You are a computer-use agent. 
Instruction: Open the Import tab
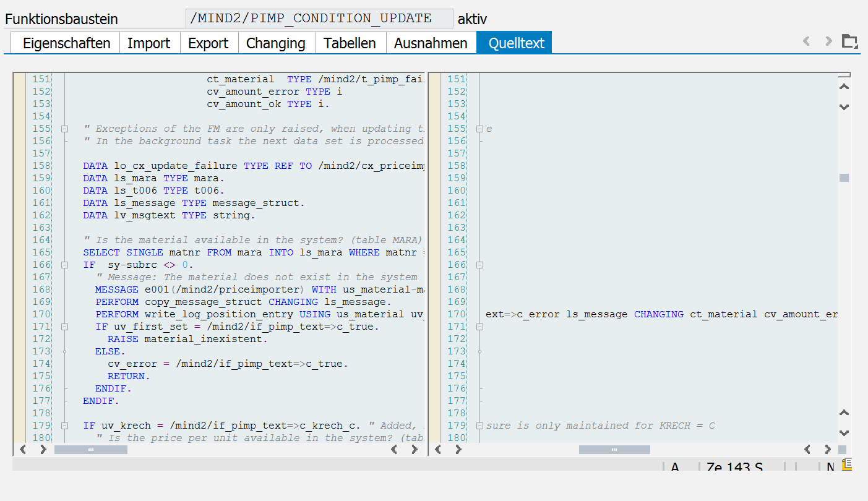(149, 43)
